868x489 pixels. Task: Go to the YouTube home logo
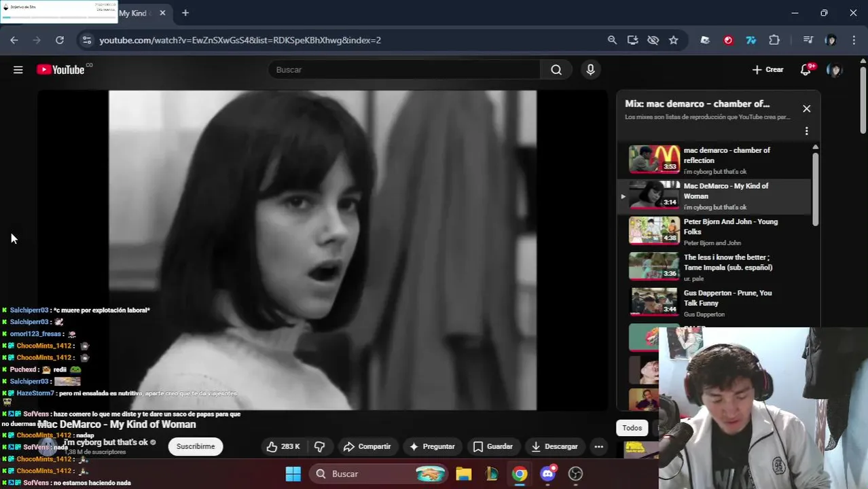(60, 69)
